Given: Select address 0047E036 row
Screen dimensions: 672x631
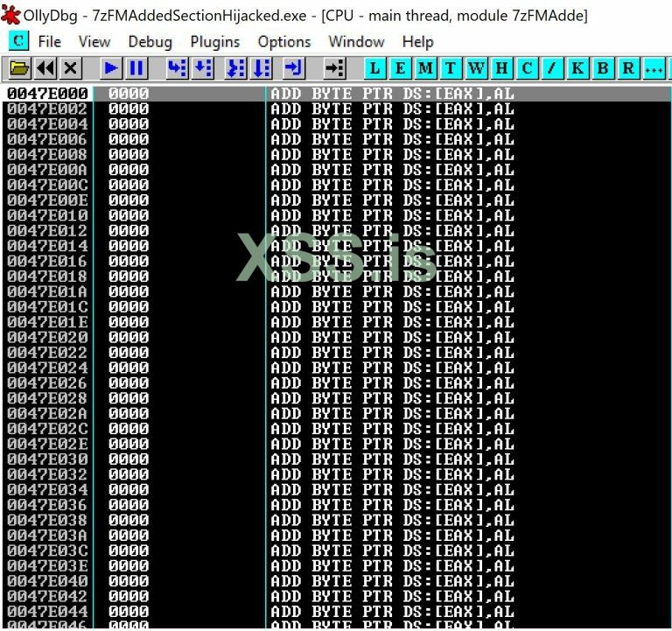Looking at the screenshot, I should (x=336, y=505).
